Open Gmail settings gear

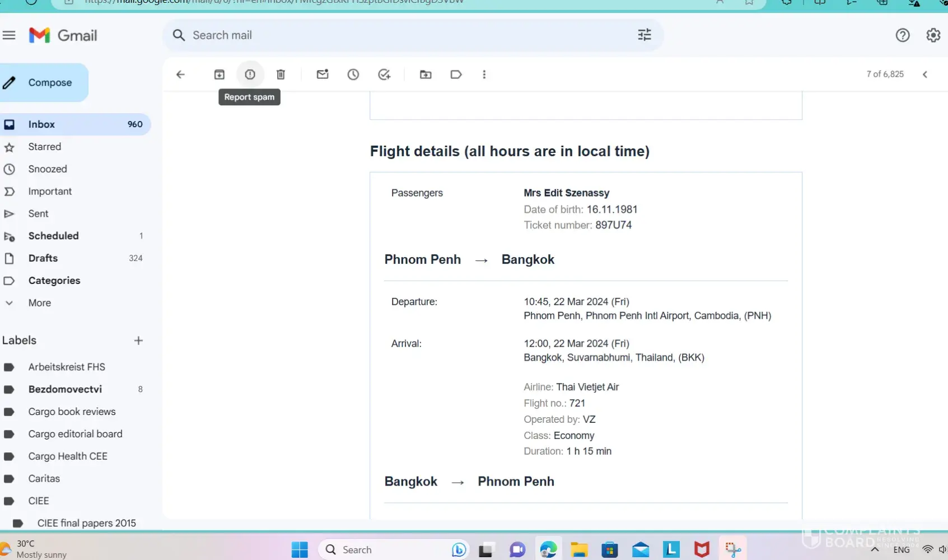click(933, 35)
